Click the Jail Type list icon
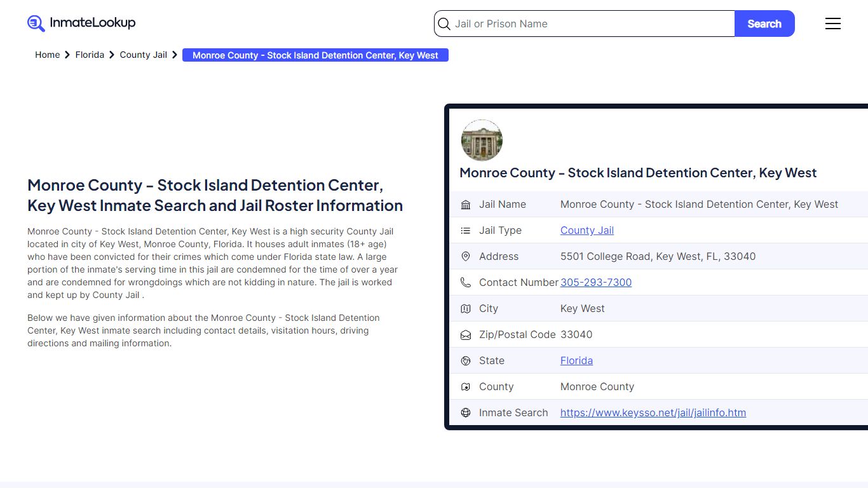 466,231
